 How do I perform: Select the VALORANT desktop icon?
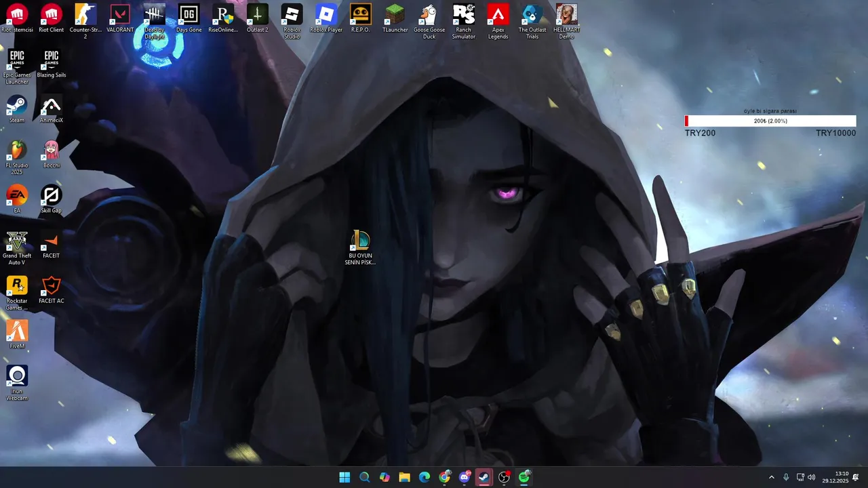[x=120, y=18]
